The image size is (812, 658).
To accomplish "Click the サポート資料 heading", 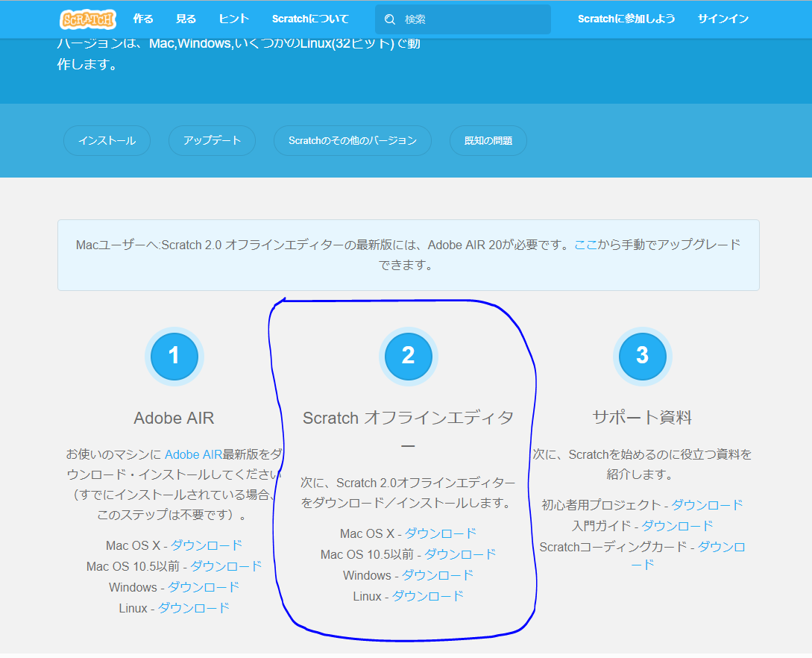I will [x=642, y=417].
